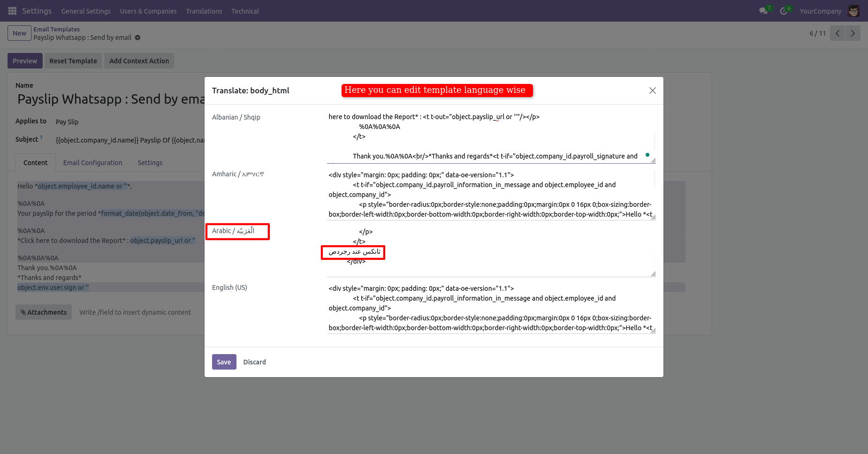Click inside the Albanian translation text area
This screenshot has height=454, width=868.
coord(491,137)
